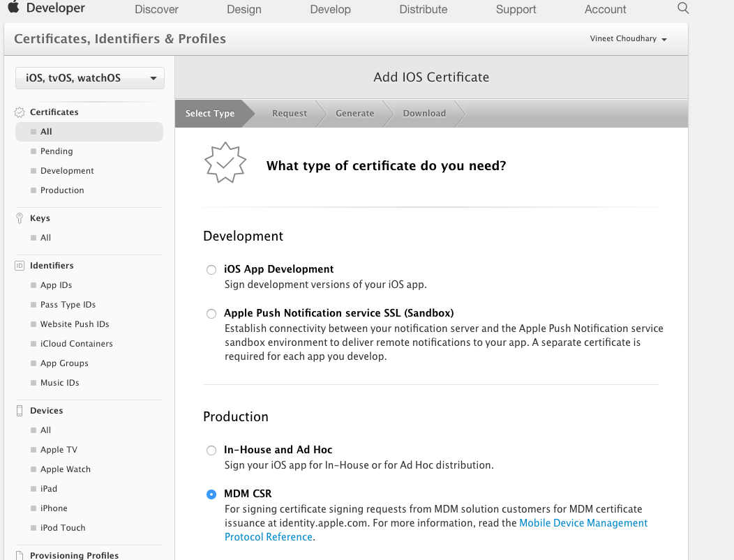The height and width of the screenshot is (560, 734).
Task: Click the Identifiers ID badge icon
Action: [x=20, y=266]
